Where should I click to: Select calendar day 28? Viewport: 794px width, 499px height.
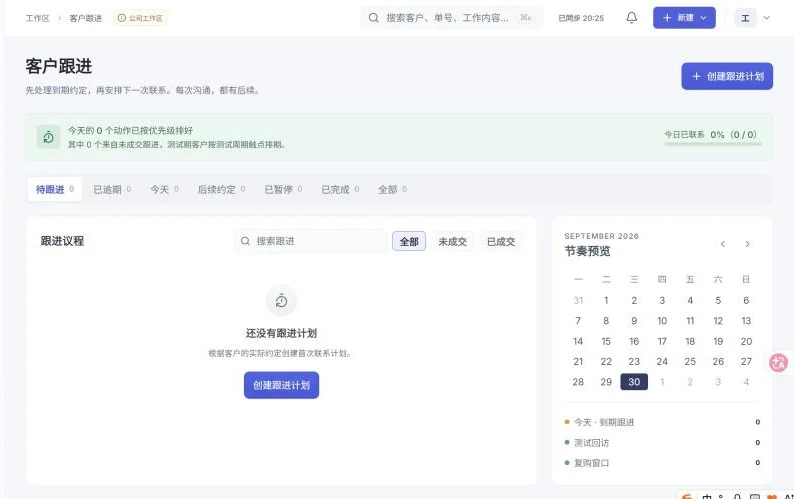578,382
